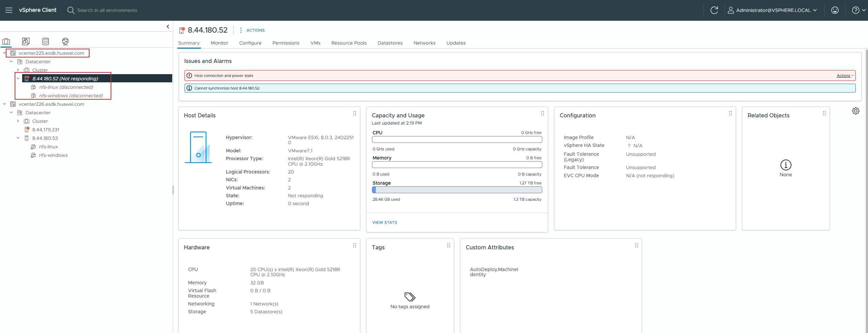Select vcenter226.esdk.huawei.com in the tree
The image size is (868, 333).
pos(51,104)
